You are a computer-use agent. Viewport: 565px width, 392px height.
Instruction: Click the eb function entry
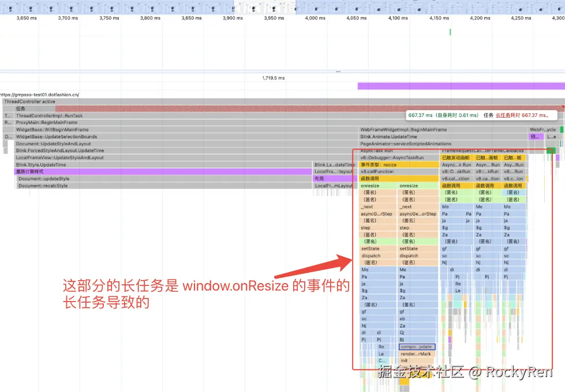coord(418,319)
